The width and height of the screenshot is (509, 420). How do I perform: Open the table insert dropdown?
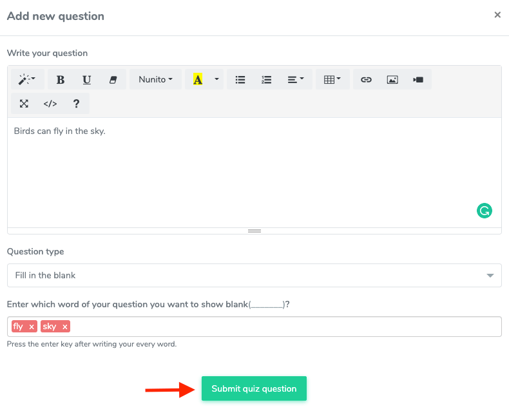(x=332, y=80)
